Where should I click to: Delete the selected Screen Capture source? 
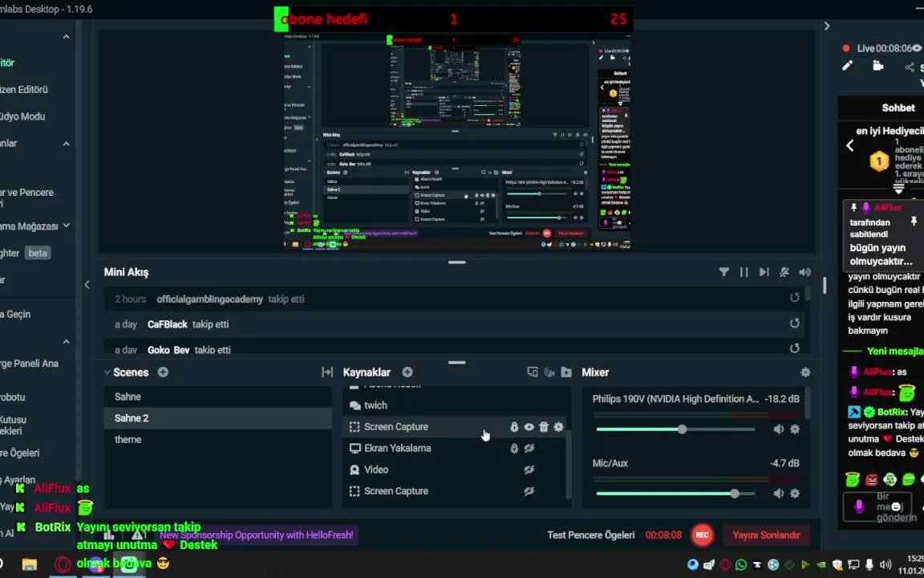tap(544, 427)
